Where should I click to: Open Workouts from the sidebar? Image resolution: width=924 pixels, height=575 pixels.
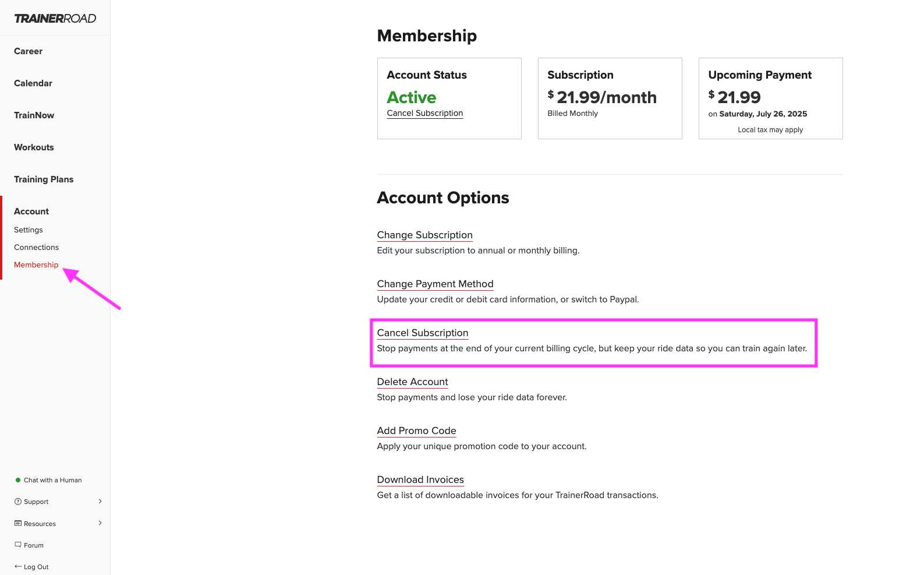34,147
